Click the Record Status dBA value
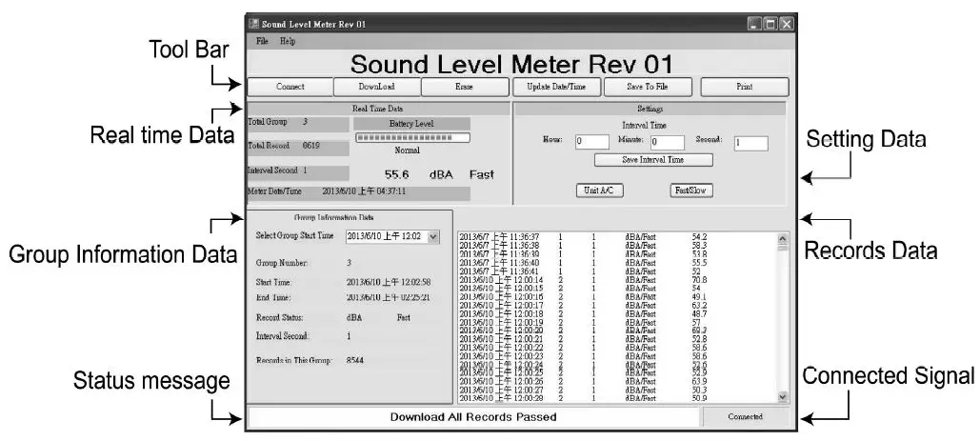The image size is (980, 441). 353,317
